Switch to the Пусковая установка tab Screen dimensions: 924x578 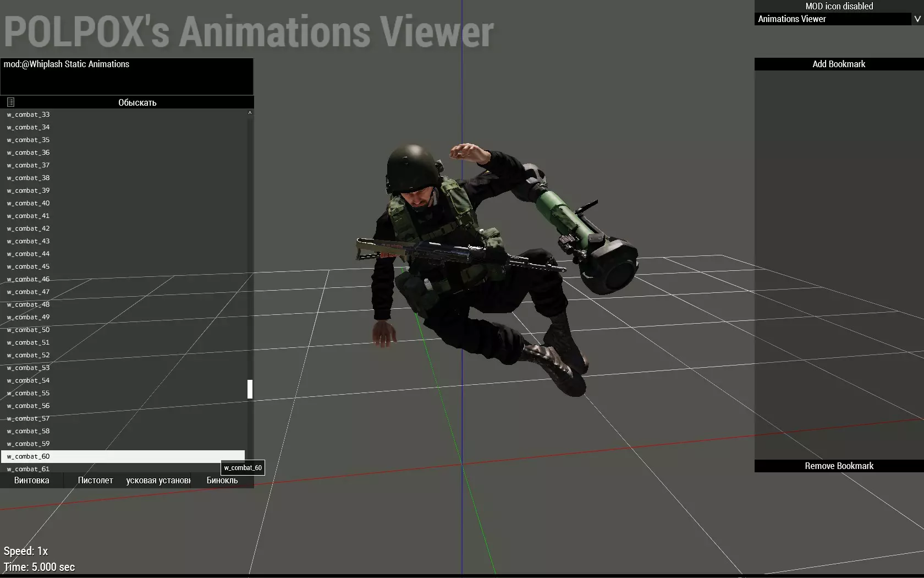pos(158,480)
